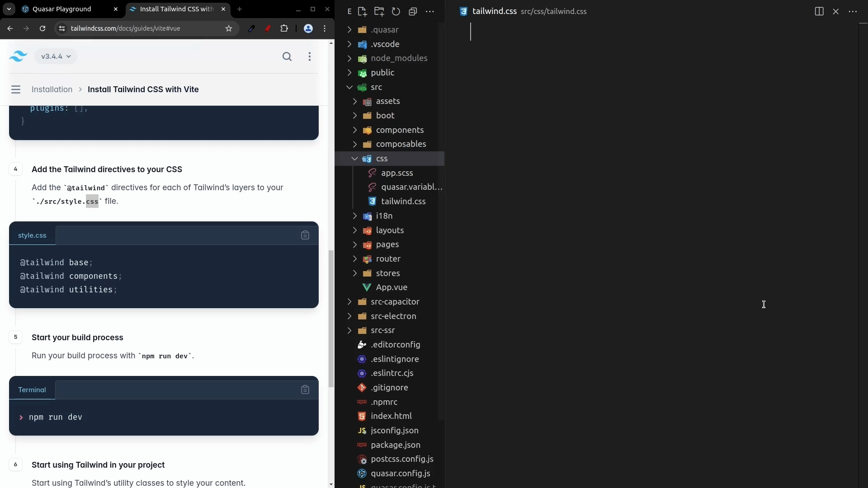Open quasar.config.js from the file tree
Image resolution: width=868 pixels, height=488 pixels.
[400, 474]
